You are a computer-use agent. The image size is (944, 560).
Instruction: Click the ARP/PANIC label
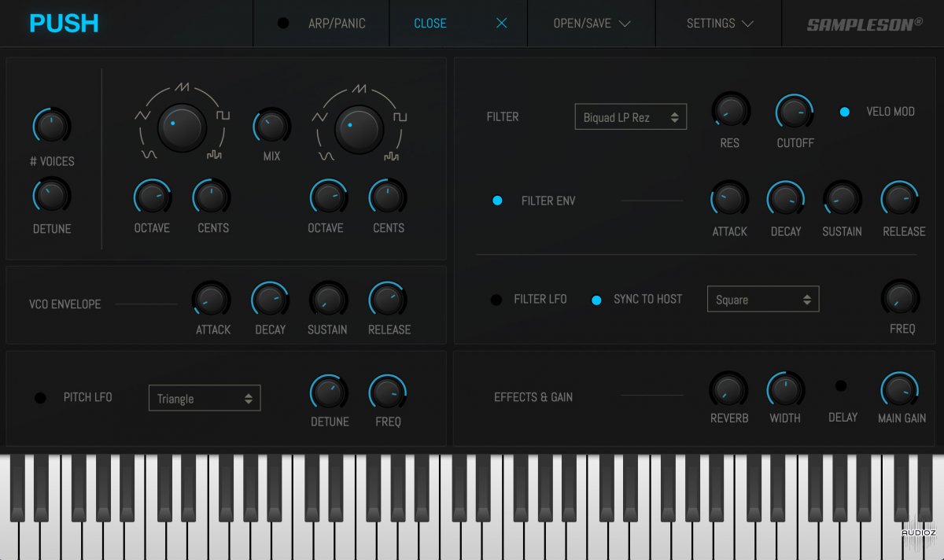337,24
